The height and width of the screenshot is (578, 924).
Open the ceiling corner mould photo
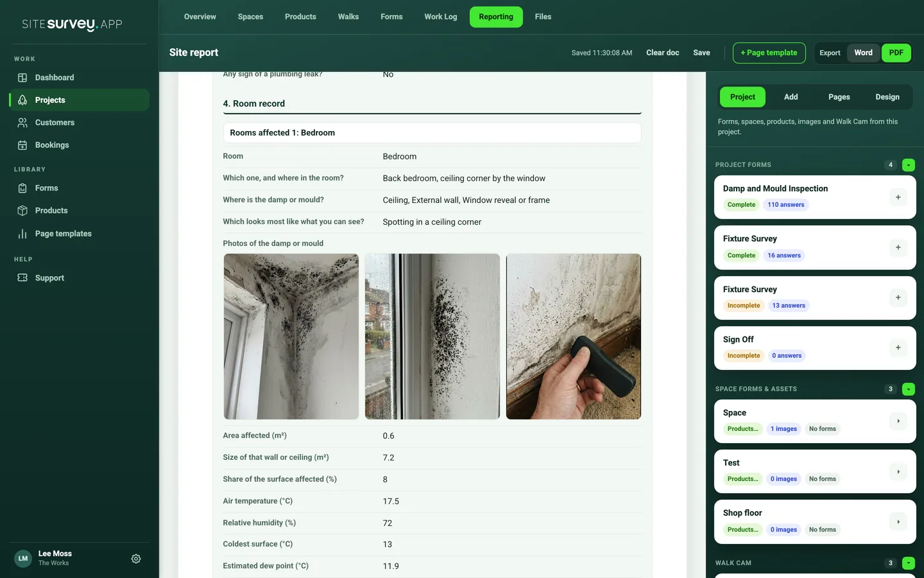click(291, 337)
